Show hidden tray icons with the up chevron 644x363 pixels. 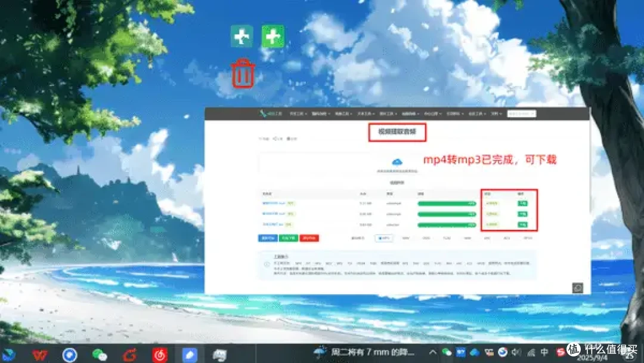pos(433,352)
